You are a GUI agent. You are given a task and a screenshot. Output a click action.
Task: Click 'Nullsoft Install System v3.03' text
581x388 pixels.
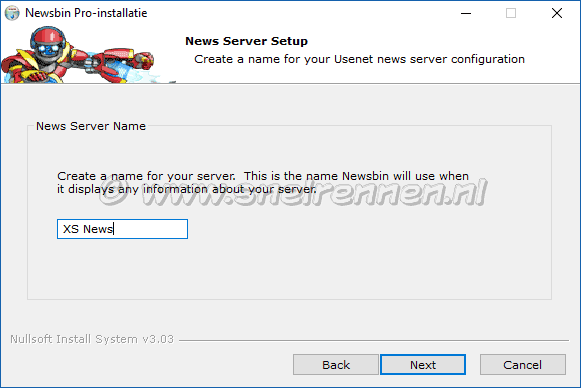(x=92, y=339)
